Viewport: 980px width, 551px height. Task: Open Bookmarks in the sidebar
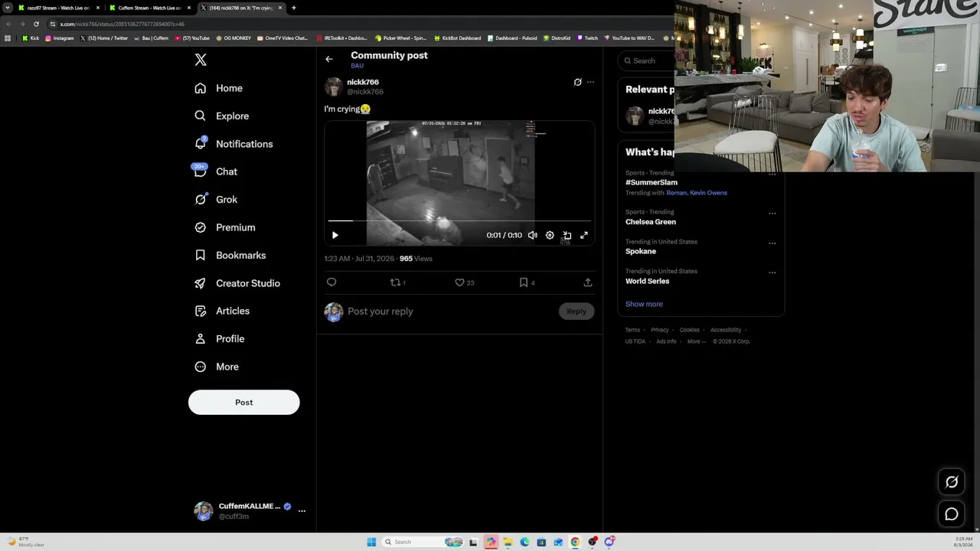pyautogui.click(x=230, y=256)
